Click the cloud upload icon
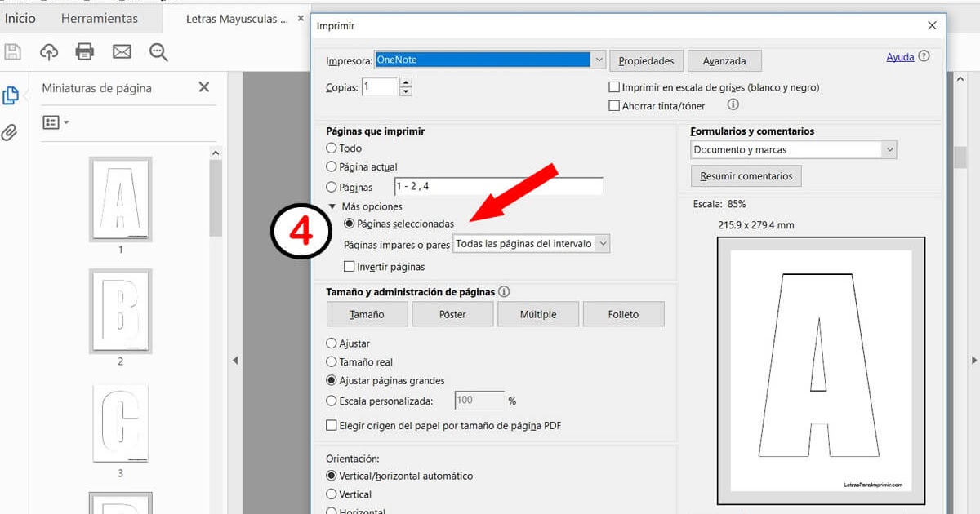Screen dimensions: 980x514 click(49, 52)
